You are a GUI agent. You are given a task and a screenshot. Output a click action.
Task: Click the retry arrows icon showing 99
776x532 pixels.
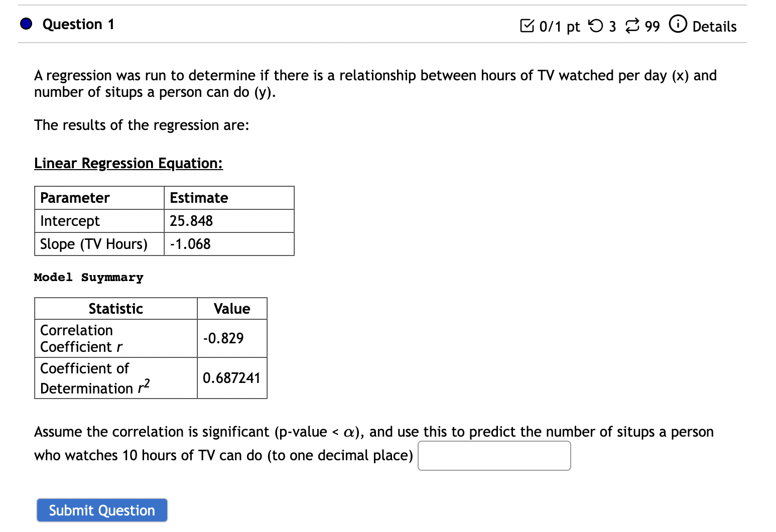(x=632, y=26)
